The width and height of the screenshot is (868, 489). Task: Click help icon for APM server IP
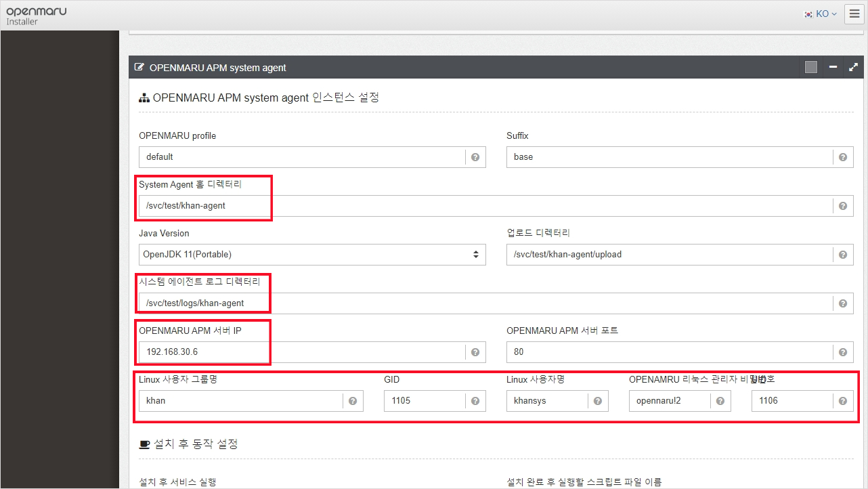coord(475,352)
